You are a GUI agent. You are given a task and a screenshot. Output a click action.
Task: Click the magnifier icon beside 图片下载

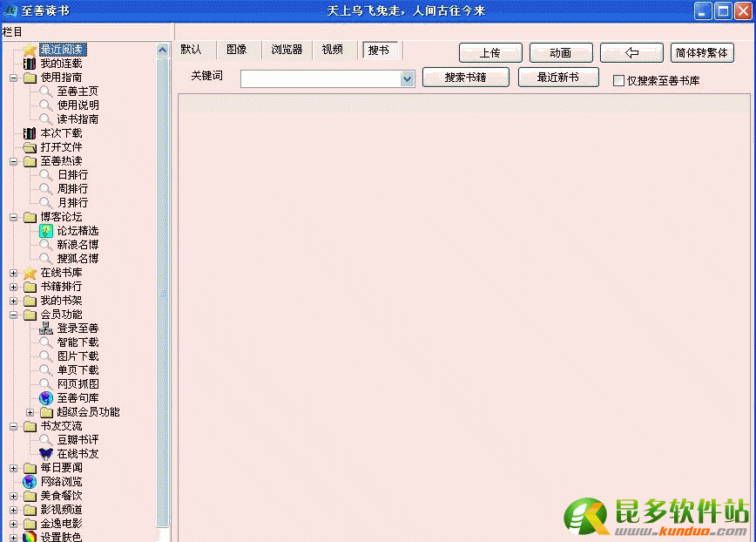tap(46, 357)
